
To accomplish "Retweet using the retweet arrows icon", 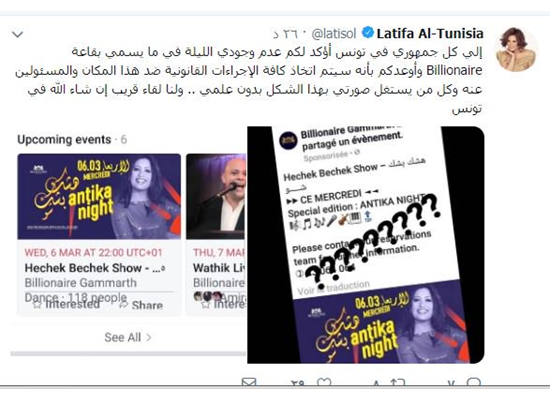I will 398,383.
